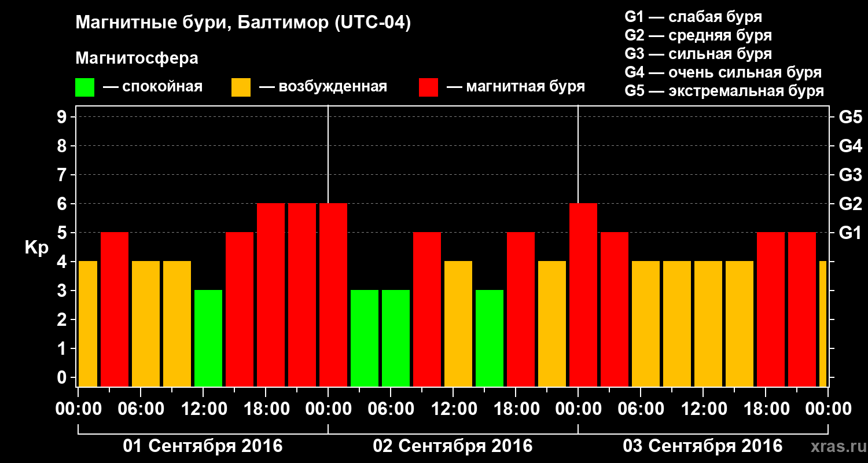
Task: Click the red bar starting at 18:00 on 01 Сентября
Action: point(271,295)
